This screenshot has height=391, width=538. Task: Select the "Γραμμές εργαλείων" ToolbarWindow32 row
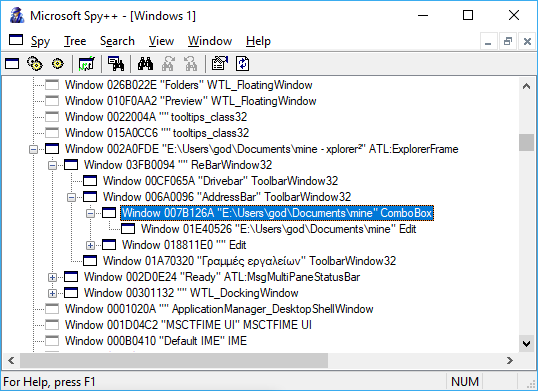point(249,261)
